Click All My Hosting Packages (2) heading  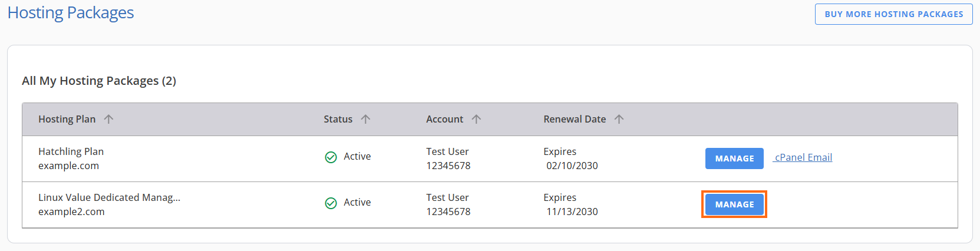point(99,81)
